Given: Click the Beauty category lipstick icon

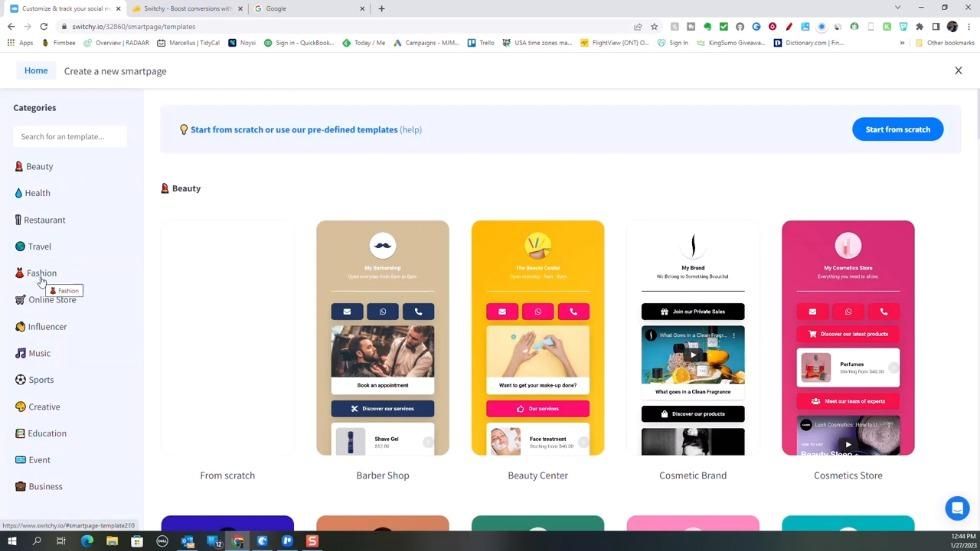Looking at the screenshot, I should [19, 167].
